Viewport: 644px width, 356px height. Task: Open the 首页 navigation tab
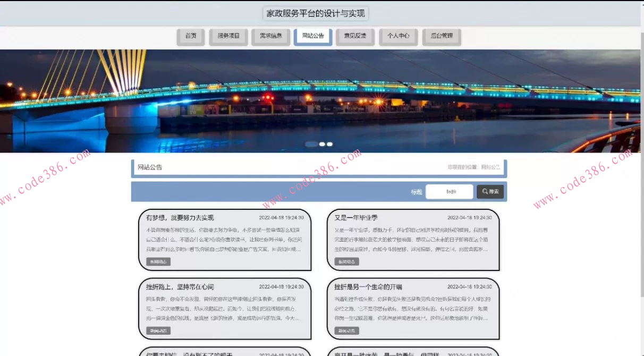[190, 37]
